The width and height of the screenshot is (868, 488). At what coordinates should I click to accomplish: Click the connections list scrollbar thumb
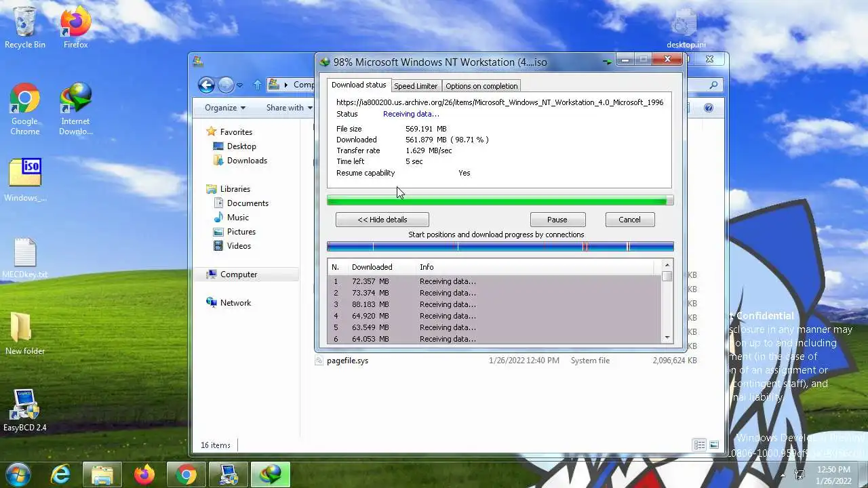[667, 277]
